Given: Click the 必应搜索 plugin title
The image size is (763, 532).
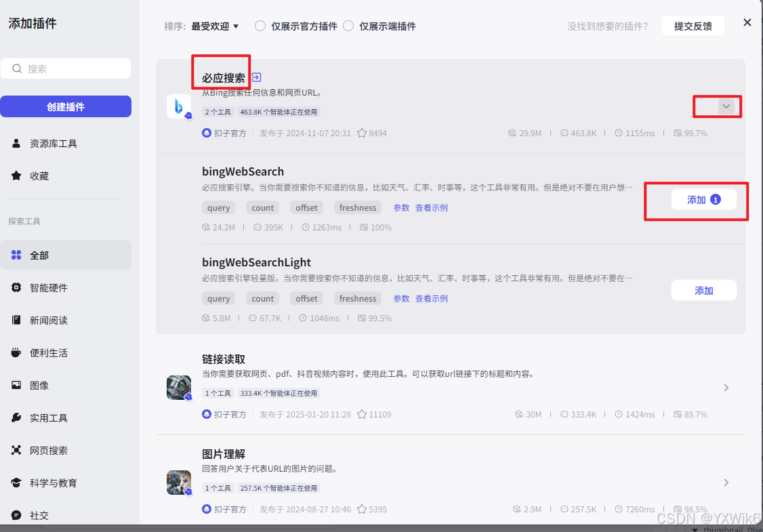Looking at the screenshot, I should (x=224, y=78).
